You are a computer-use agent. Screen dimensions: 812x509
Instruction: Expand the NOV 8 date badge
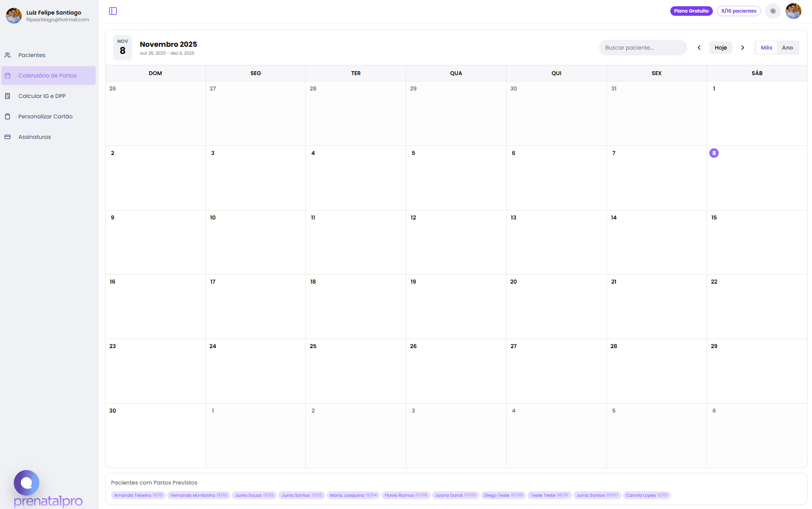tap(122, 47)
